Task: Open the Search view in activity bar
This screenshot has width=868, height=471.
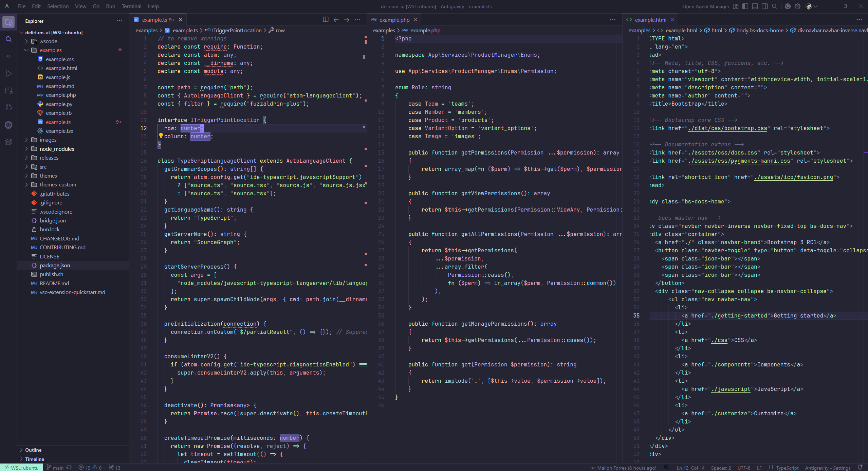Action: pyautogui.click(x=9, y=39)
